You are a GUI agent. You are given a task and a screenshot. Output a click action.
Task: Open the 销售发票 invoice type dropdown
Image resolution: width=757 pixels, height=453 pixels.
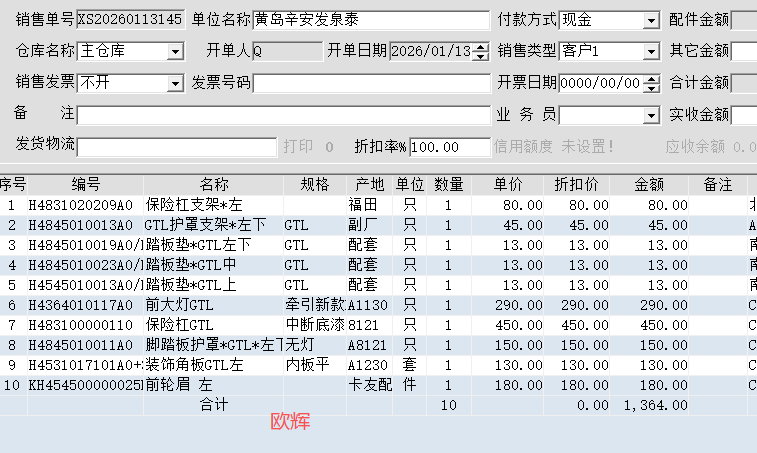tap(176, 83)
